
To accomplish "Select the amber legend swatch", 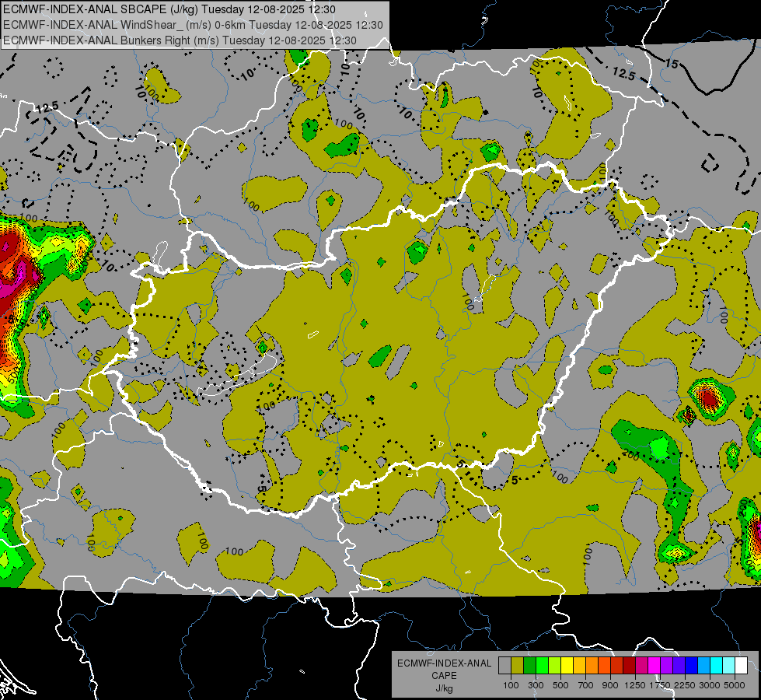I will pyautogui.click(x=579, y=666).
